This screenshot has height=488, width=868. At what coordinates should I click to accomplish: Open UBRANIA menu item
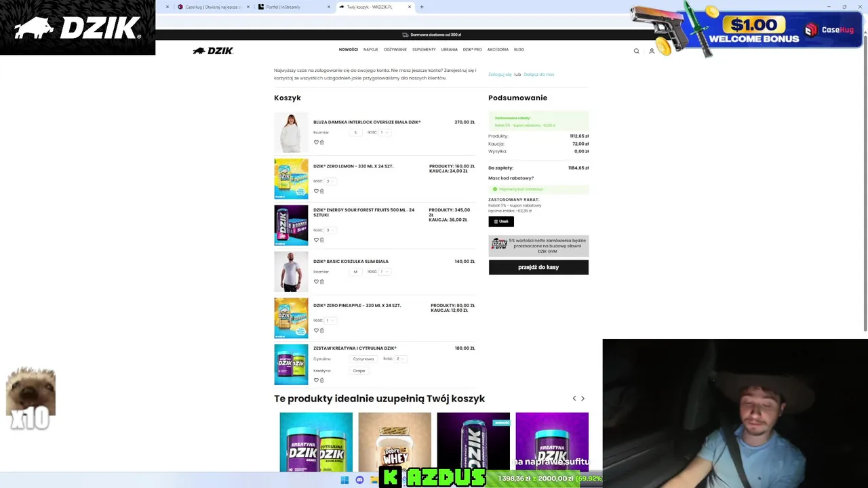[449, 49]
